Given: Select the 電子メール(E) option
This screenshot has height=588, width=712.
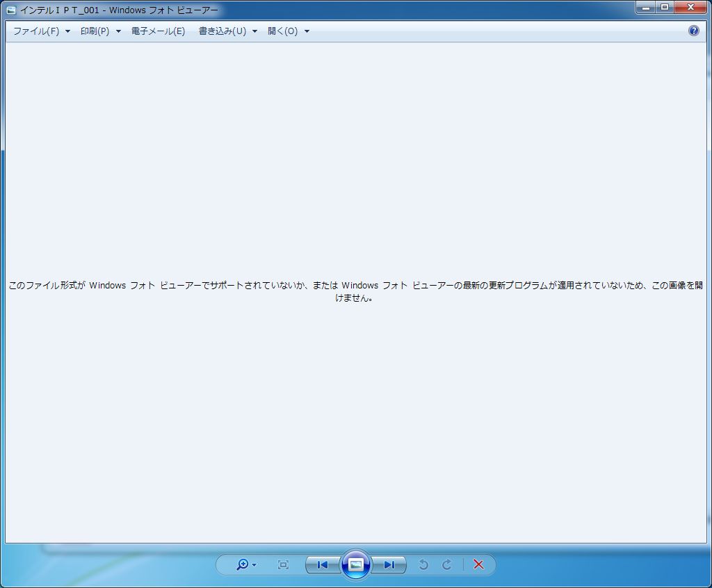Looking at the screenshot, I should [x=158, y=31].
